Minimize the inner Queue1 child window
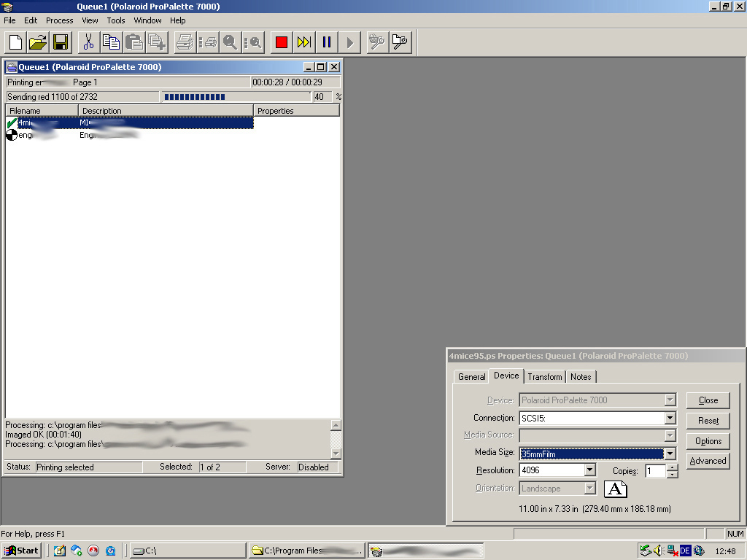This screenshot has height=560, width=747. pyautogui.click(x=309, y=67)
